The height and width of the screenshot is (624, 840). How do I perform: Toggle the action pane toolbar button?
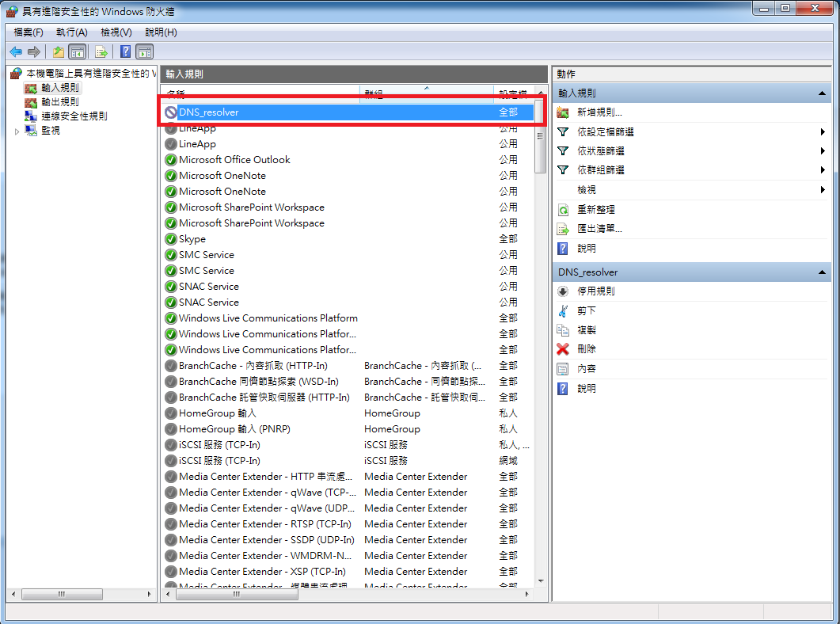(x=145, y=52)
